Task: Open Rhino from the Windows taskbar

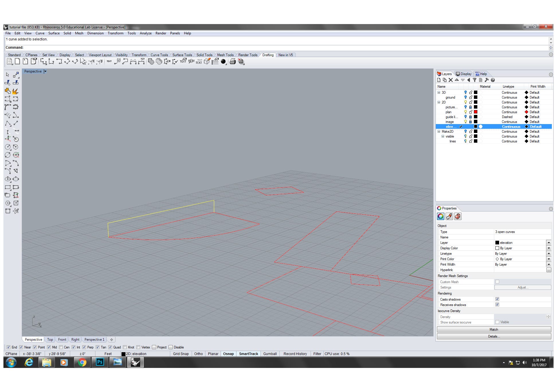Action: [135, 362]
